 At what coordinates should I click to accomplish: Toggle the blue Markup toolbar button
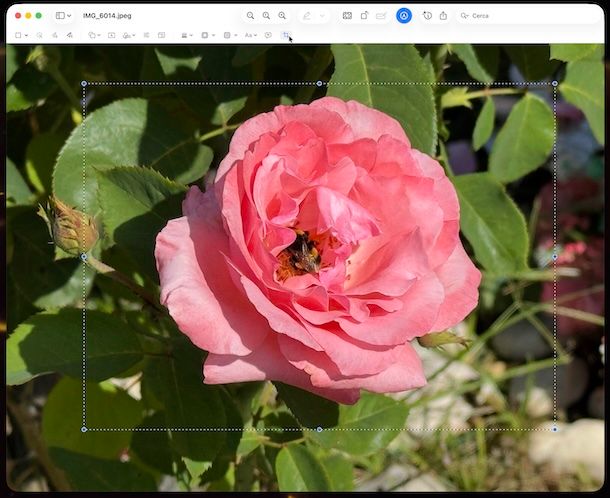tap(404, 16)
